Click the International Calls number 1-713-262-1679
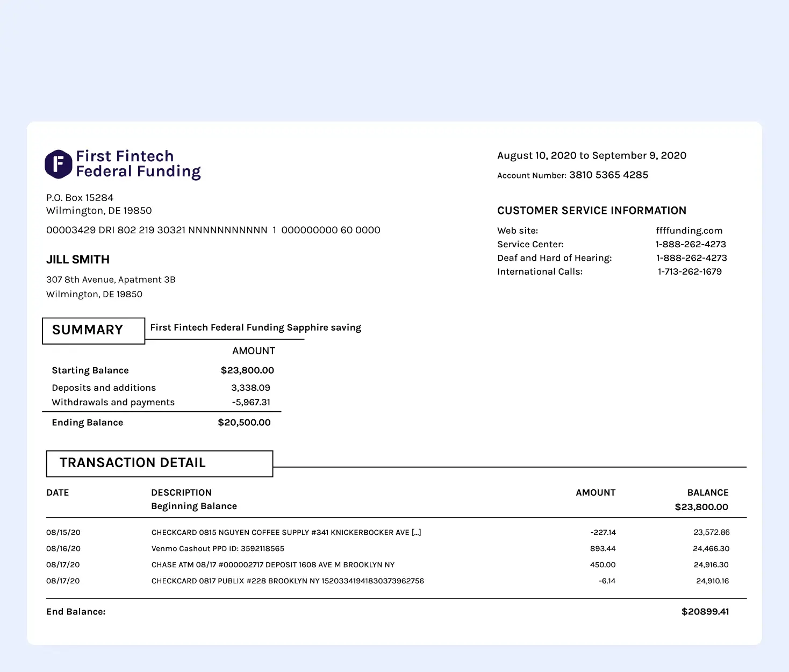This screenshot has height=672, width=789. pyautogui.click(x=690, y=271)
